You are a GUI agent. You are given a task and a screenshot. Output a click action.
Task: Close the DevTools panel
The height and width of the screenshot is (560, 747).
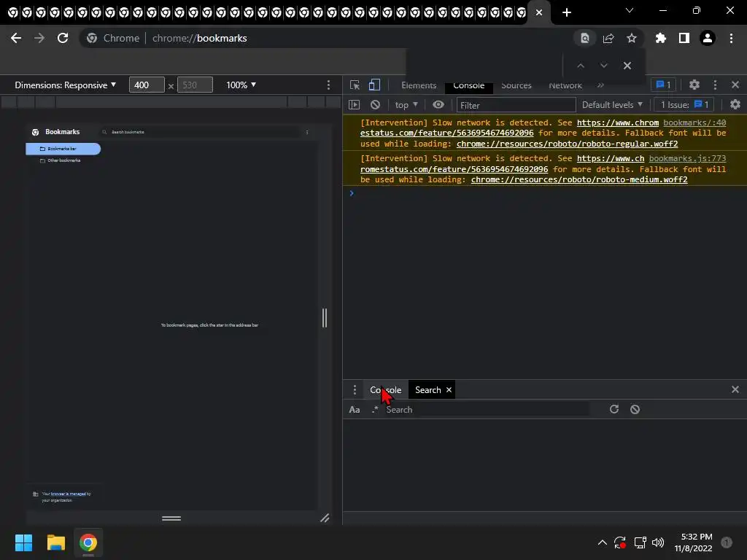click(735, 85)
